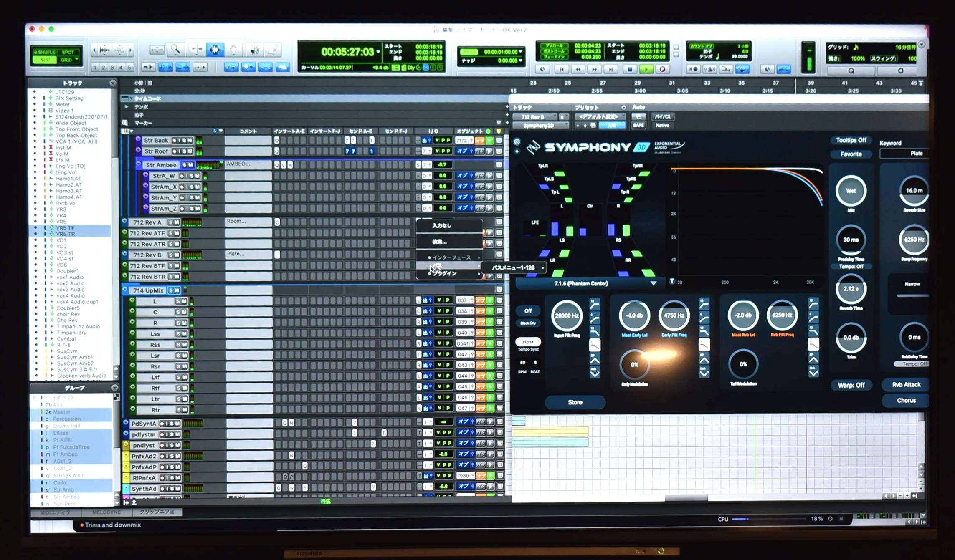955x560 pixels.
Task: Open preset dropdown デフォルト設定
Action: [600, 116]
